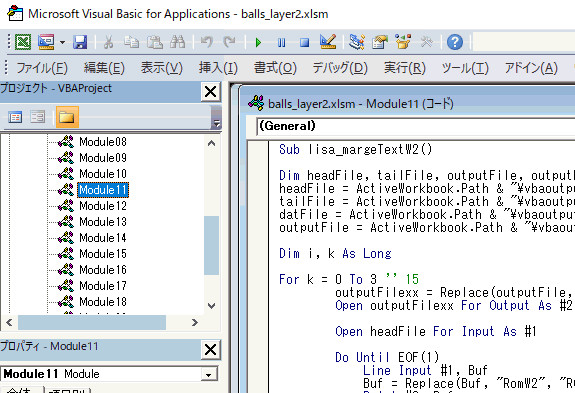Click the View Microsoft Excel icon
The height and width of the screenshot is (393, 575).
(23, 42)
